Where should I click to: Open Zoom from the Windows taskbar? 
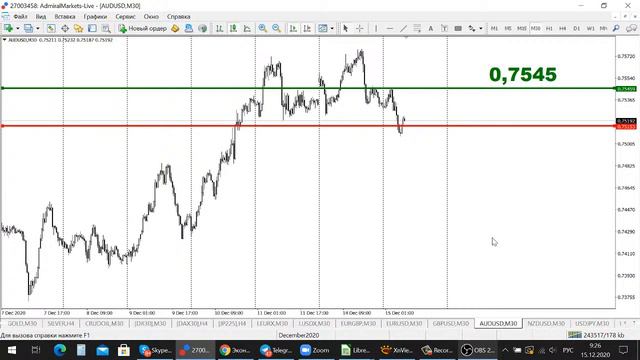[315, 350]
